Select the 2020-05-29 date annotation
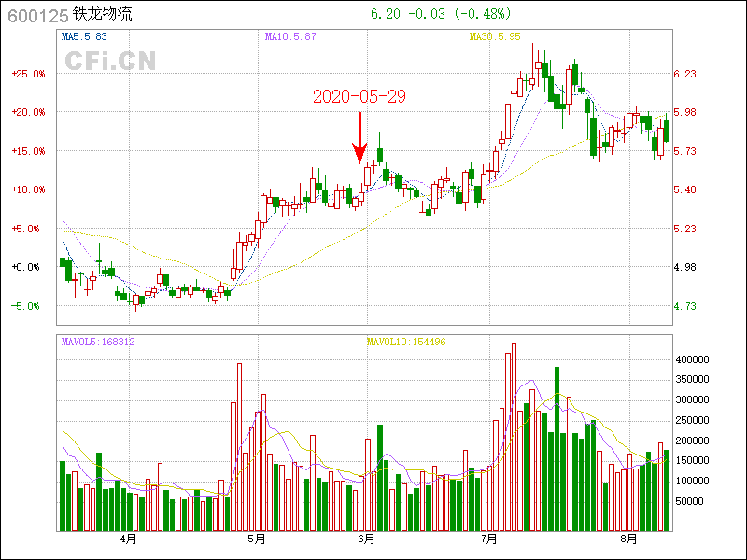The image size is (747, 560). pyautogui.click(x=359, y=97)
